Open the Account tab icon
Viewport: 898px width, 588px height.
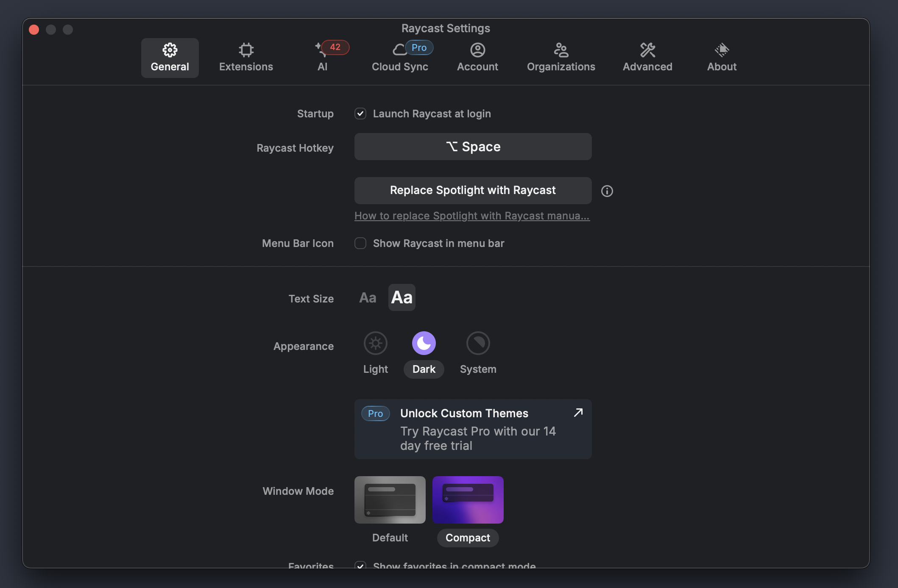[x=477, y=50]
